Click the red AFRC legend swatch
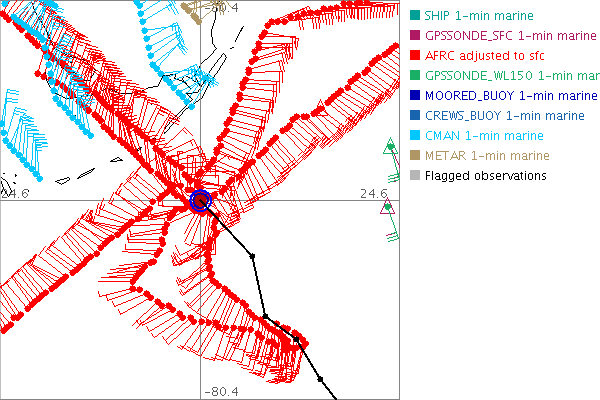The width and height of the screenshot is (600, 400). pos(414,55)
